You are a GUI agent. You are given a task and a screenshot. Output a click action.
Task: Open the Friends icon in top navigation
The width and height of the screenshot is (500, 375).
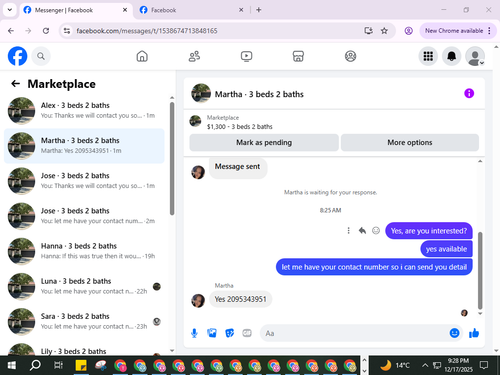[x=194, y=56]
